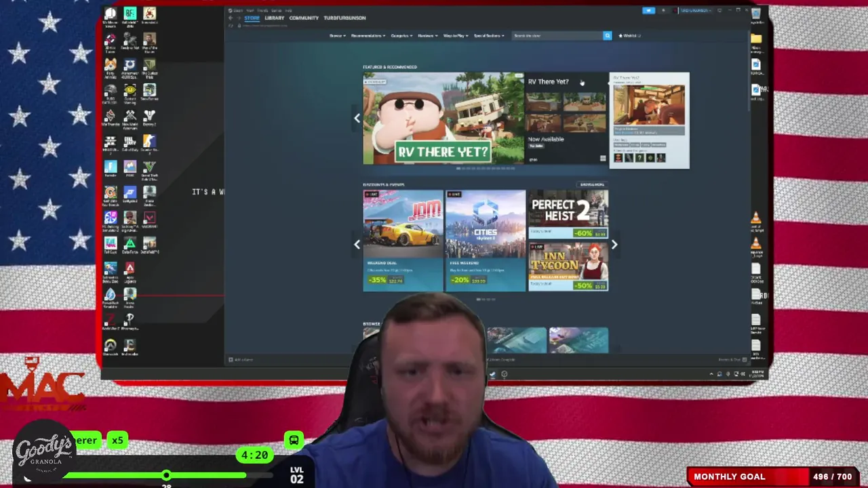Expand the Special Sections dropdown
The image size is (868, 488).
(x=490, y=35)
